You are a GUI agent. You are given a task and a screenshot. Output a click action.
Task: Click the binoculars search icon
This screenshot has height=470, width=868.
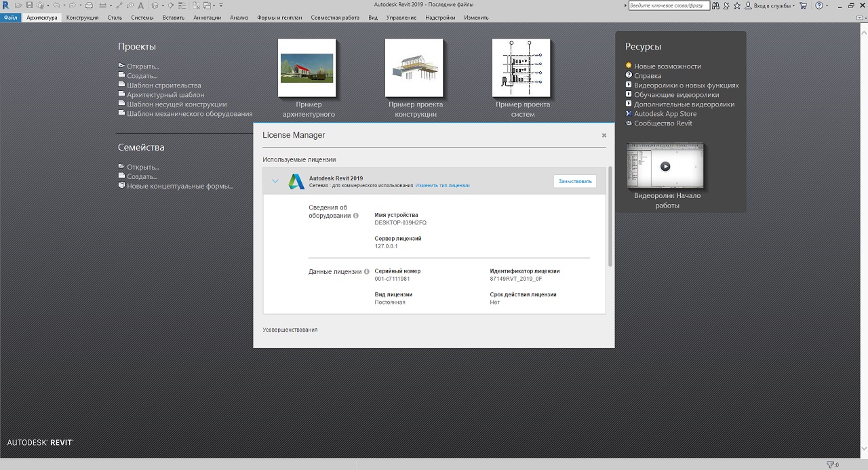[715, 5]
